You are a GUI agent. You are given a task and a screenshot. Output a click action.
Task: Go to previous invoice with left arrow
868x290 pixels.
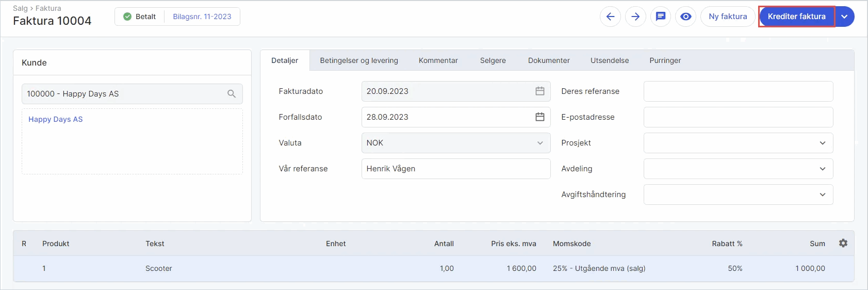[x=610, y=17]
